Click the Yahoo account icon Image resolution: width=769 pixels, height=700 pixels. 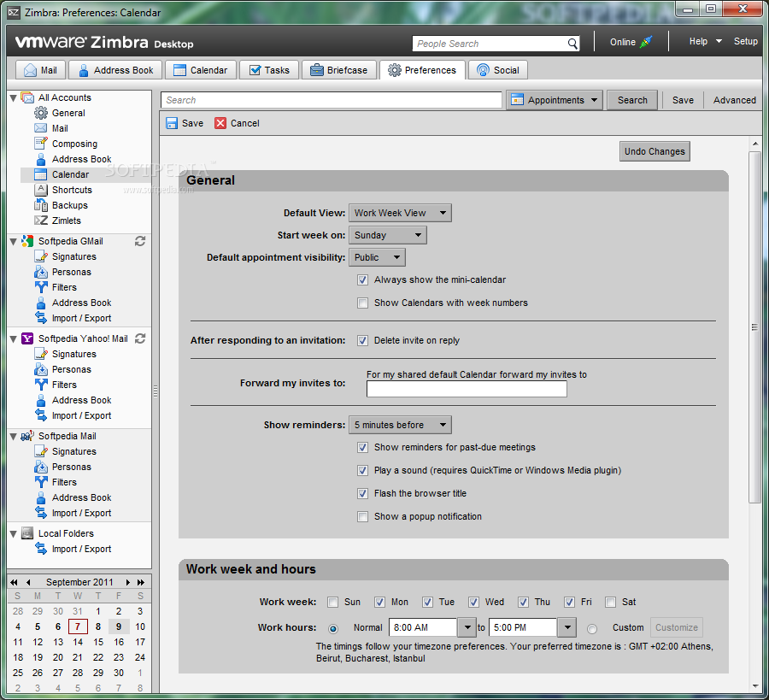click(27, 338)
